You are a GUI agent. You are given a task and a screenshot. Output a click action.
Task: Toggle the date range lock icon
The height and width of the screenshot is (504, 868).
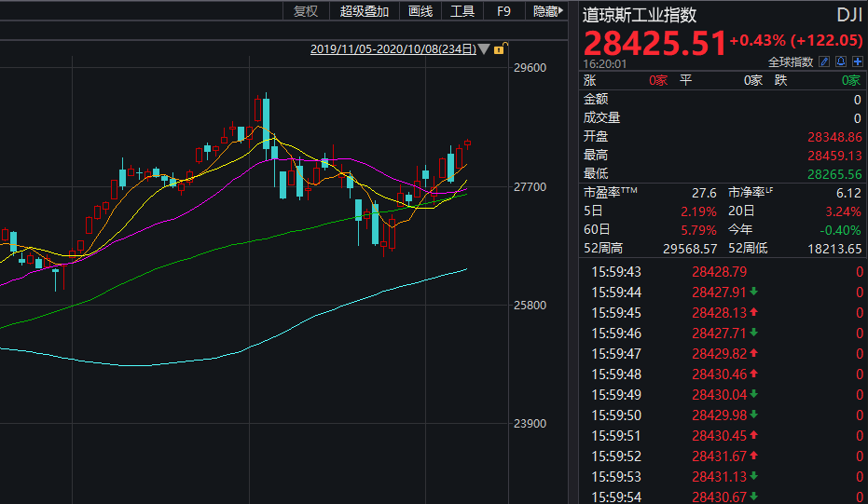point(500,48)
